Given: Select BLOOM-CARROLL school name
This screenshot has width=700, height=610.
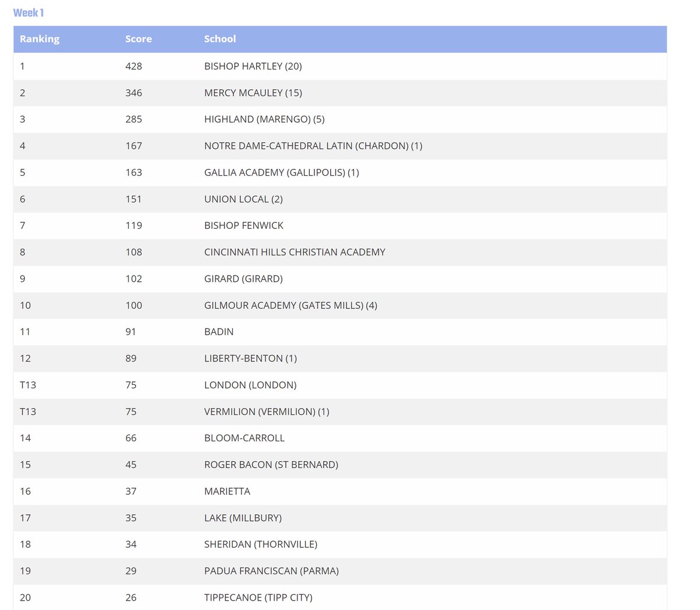Looking at the screenshot, I should [x=244, y=438].
